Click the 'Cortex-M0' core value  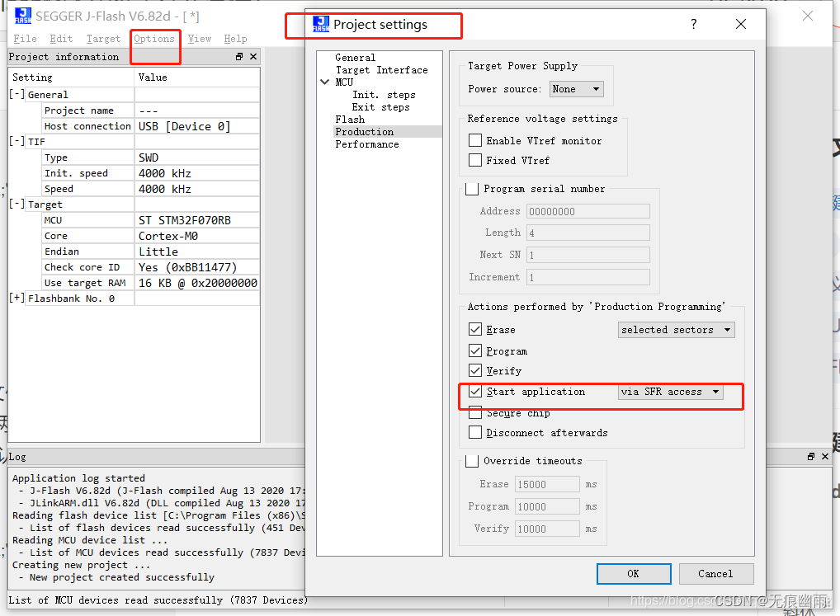tap(168, 236)
